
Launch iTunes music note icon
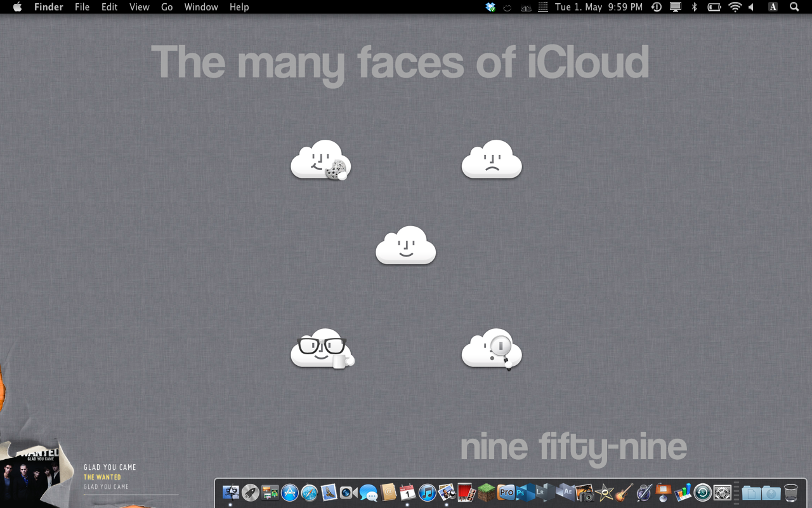click(x=428, y=492)
